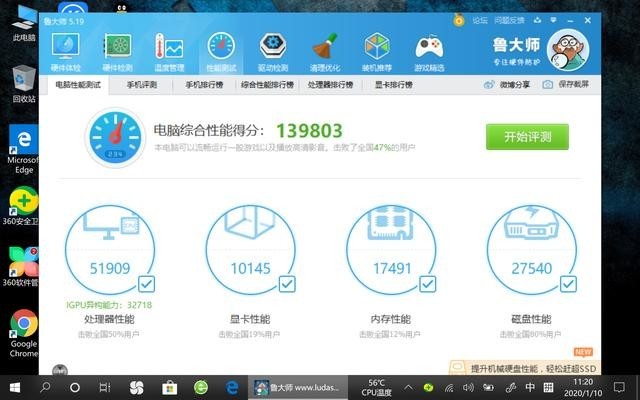Open the fan-shaped pinned taskbar app
The image size is (640, 400).
(x=136, y=387)
